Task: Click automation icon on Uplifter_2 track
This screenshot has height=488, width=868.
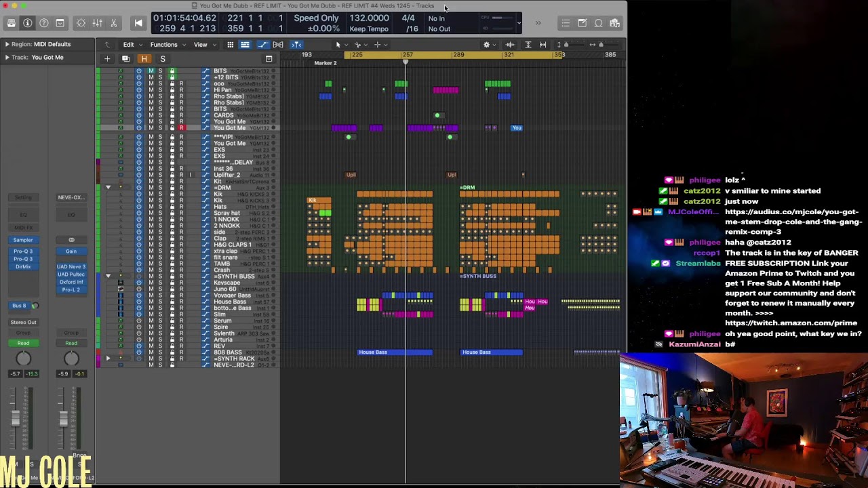Action: [205, 175]
